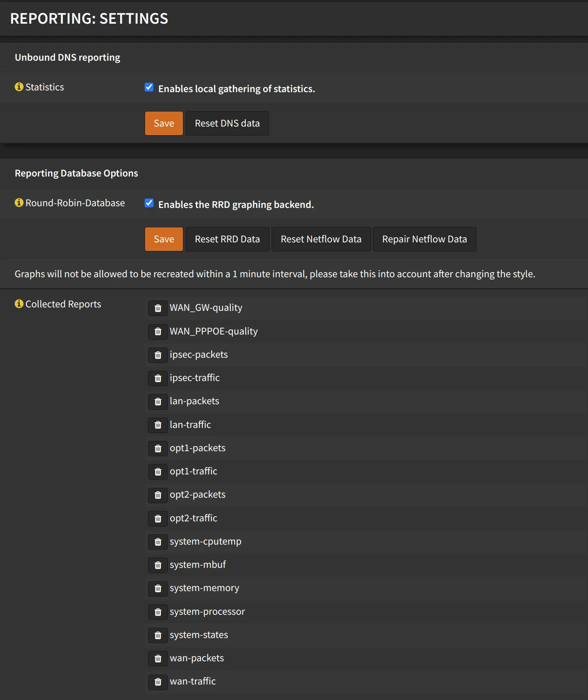Delete the WAN_GW-quality report
Viewport: 588px width, 700px height.
(158, 308)
